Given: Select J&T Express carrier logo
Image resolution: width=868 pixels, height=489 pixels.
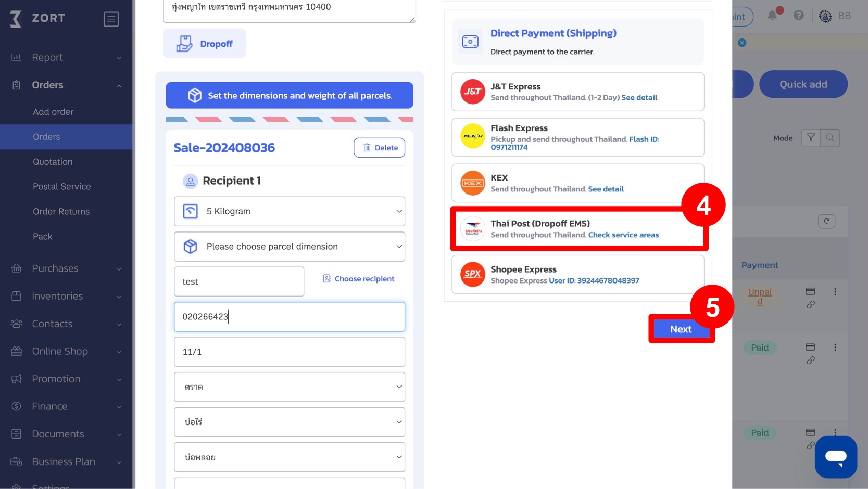Looking at the screenshot, I should click(473, 92).
